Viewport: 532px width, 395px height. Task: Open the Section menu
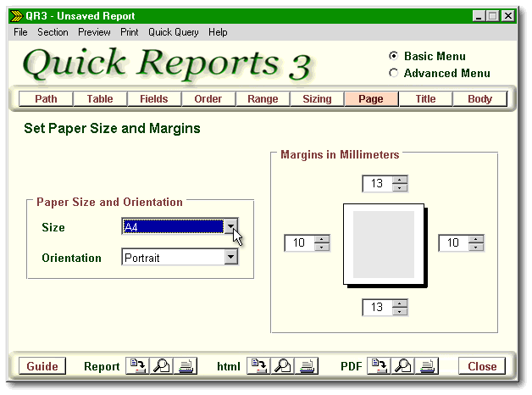click(x=53, y=32)
